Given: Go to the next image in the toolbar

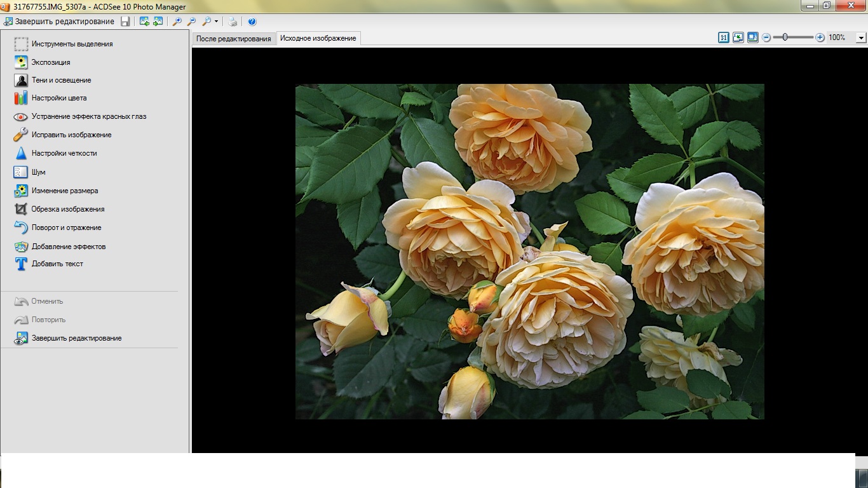Looking at the screenshot, I should tap(158, 22).
